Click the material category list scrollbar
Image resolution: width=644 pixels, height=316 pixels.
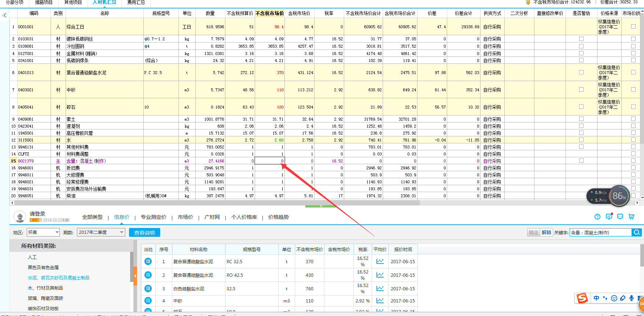coord(132,267)
